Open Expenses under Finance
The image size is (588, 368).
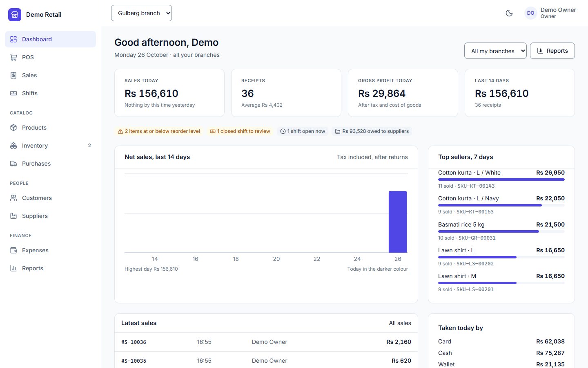pos(50,250)
